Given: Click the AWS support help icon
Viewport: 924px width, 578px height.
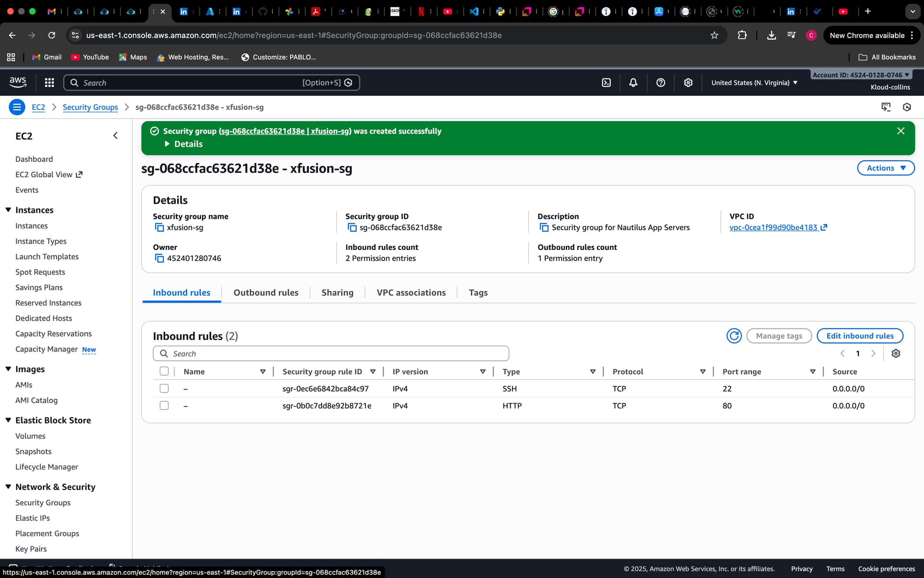Looking at the screenshot, I should (661, 83).
